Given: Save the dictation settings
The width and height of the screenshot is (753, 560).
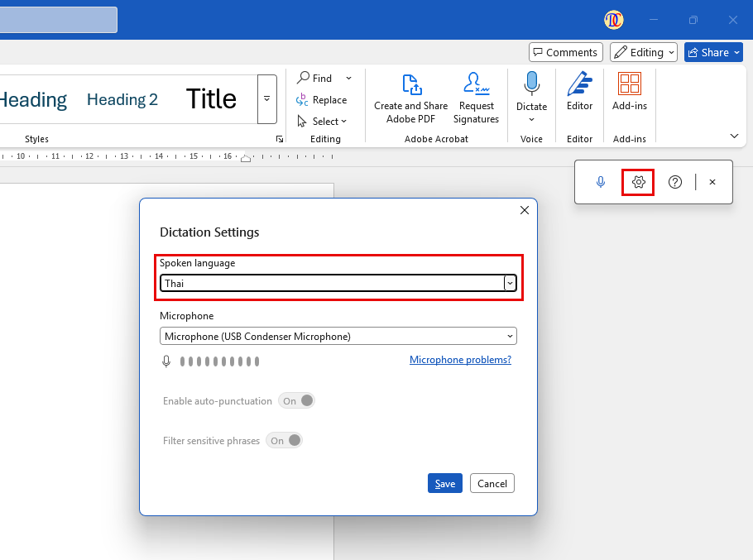Looking at the screenshot, I should pyautogui.click(x=444, y=483).
